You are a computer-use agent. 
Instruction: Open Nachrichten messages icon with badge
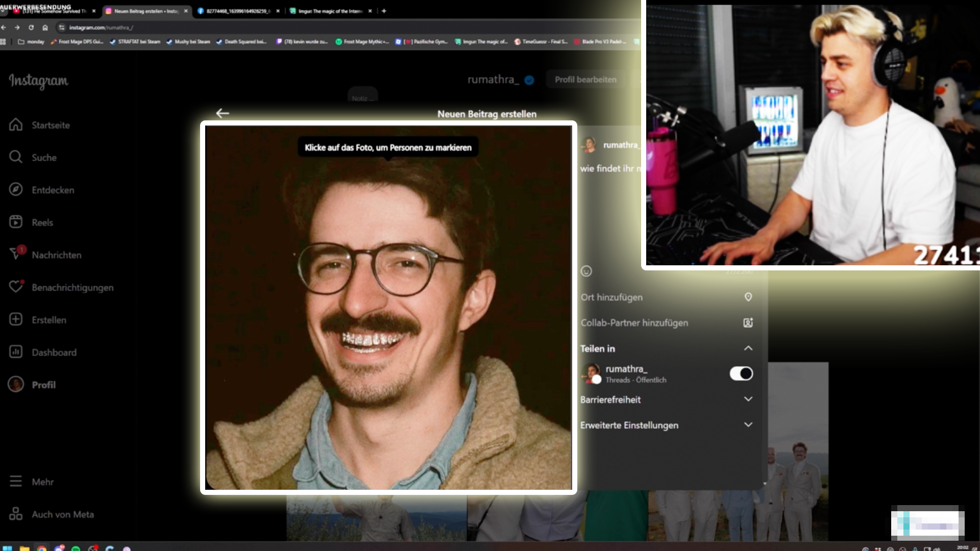point(17,254)
